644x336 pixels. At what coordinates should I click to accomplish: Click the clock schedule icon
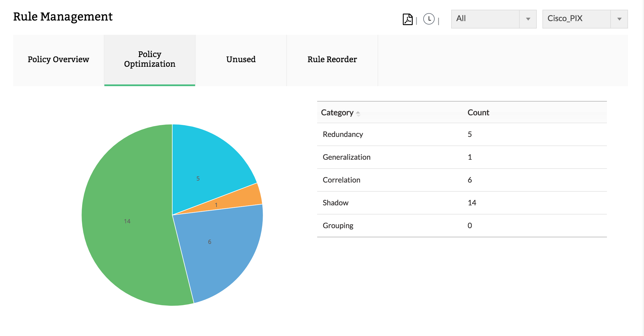429,19
